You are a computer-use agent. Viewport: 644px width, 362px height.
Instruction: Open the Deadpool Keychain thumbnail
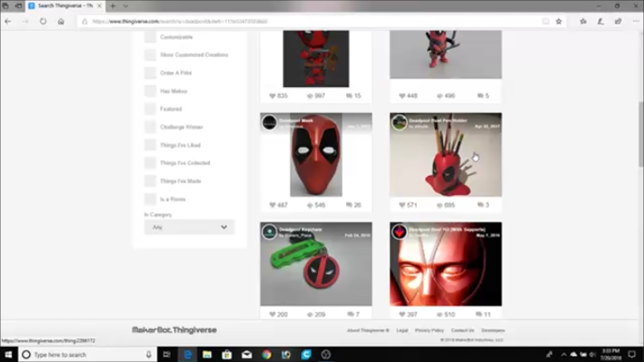coord(316,264)
